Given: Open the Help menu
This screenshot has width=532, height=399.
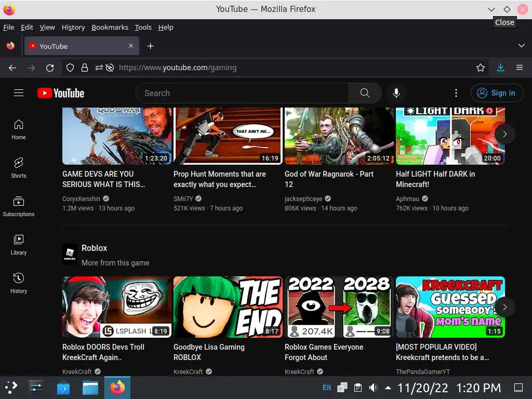Looking at the screenshot, I should [166, 27].
